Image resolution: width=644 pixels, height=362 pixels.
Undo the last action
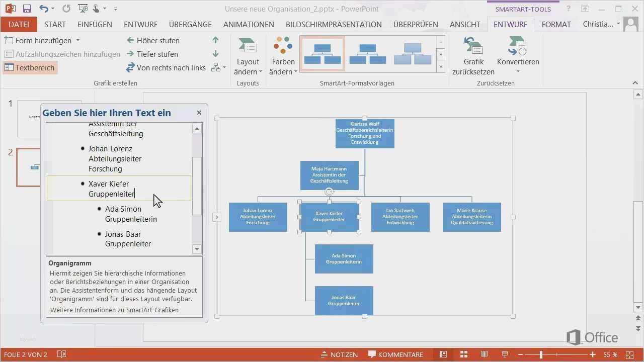43,9
